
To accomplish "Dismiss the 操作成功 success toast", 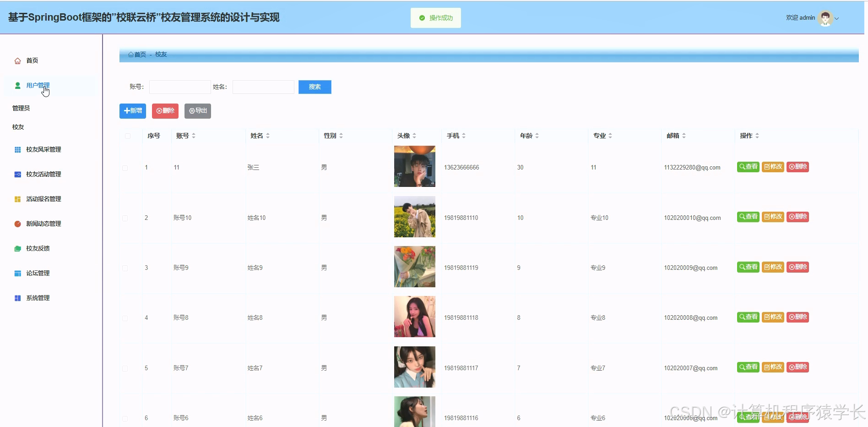I will (x=435, y=17).
